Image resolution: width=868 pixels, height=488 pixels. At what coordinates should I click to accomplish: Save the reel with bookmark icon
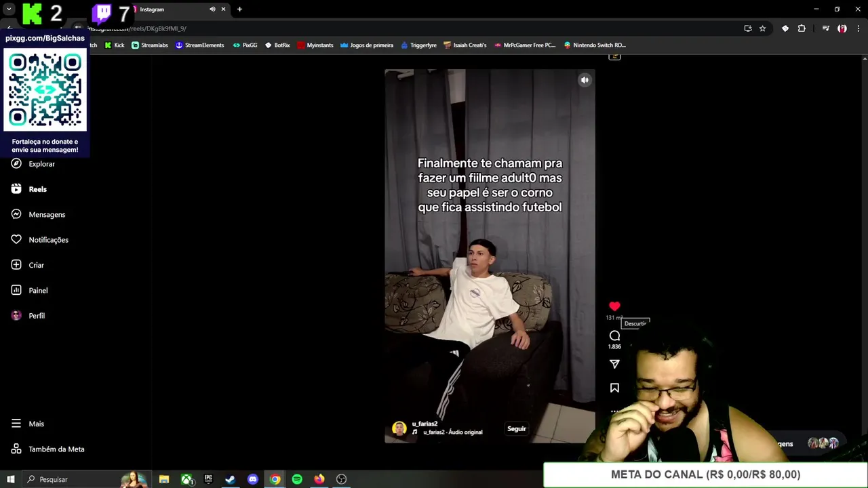click(x=614, y=388)
